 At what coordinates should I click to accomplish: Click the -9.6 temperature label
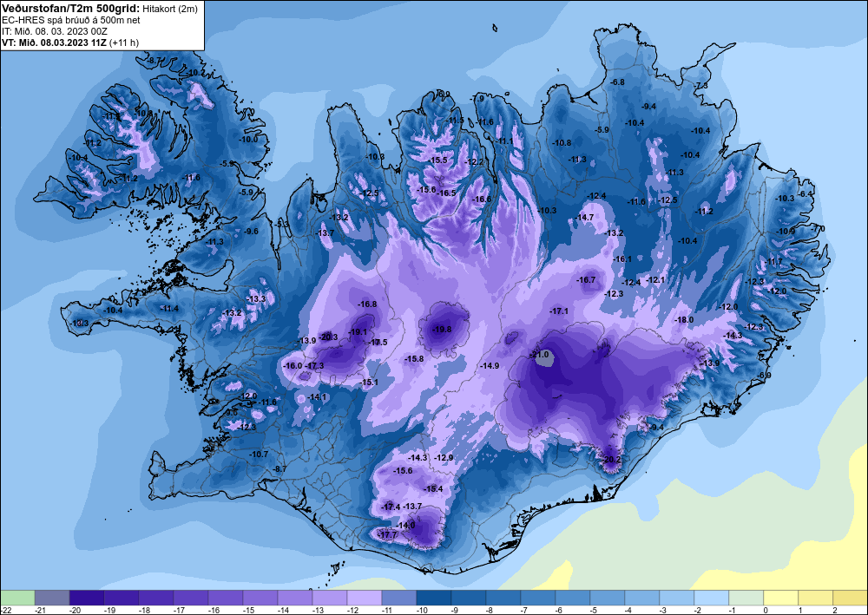251,232
